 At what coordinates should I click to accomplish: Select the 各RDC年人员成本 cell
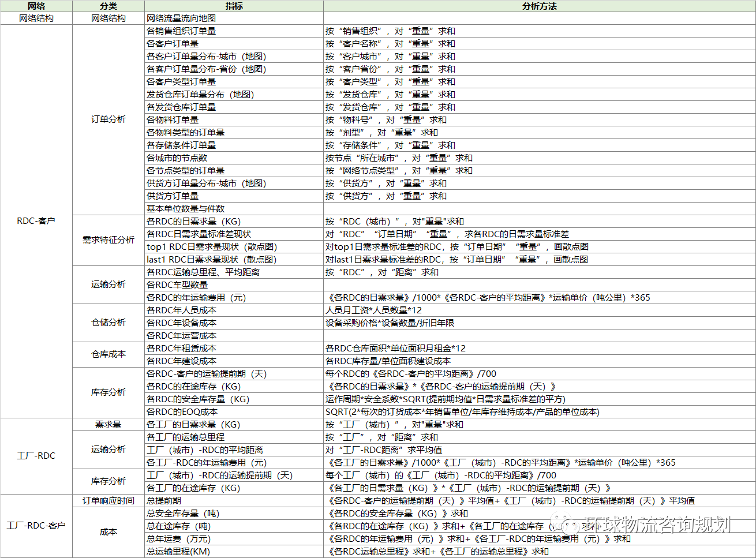pos(234,310)
